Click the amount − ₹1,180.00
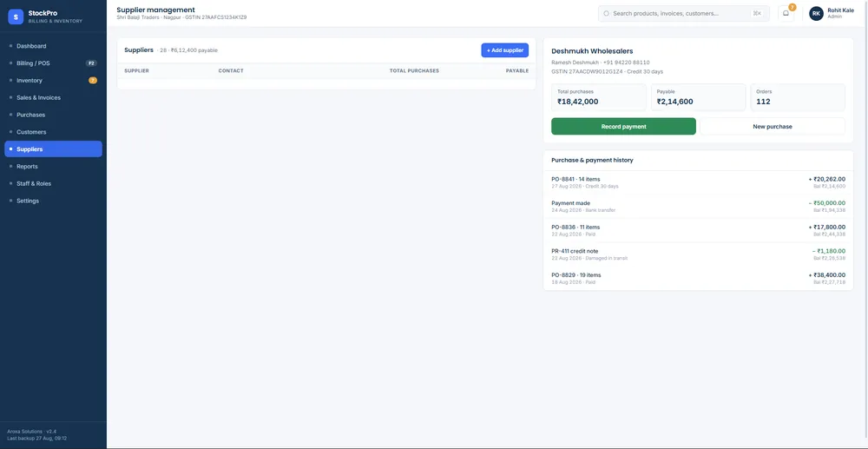Screen dimensions: 868x449 [829, 251]
